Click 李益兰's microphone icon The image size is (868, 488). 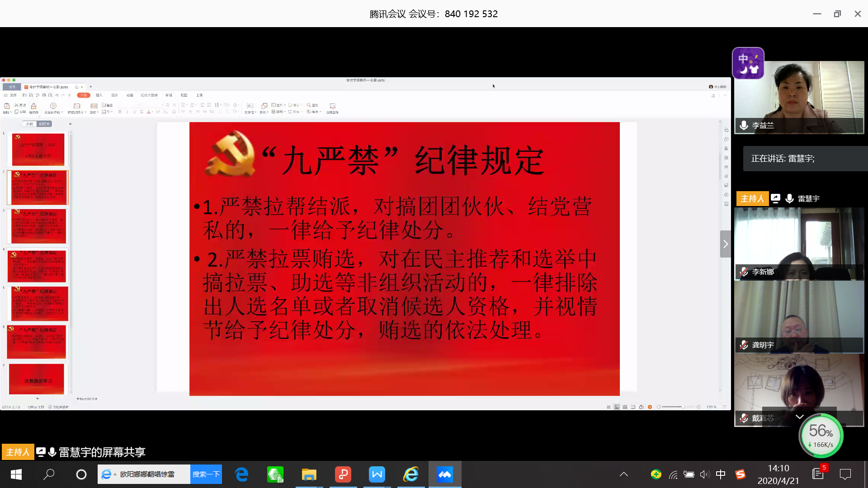[744, 125]
